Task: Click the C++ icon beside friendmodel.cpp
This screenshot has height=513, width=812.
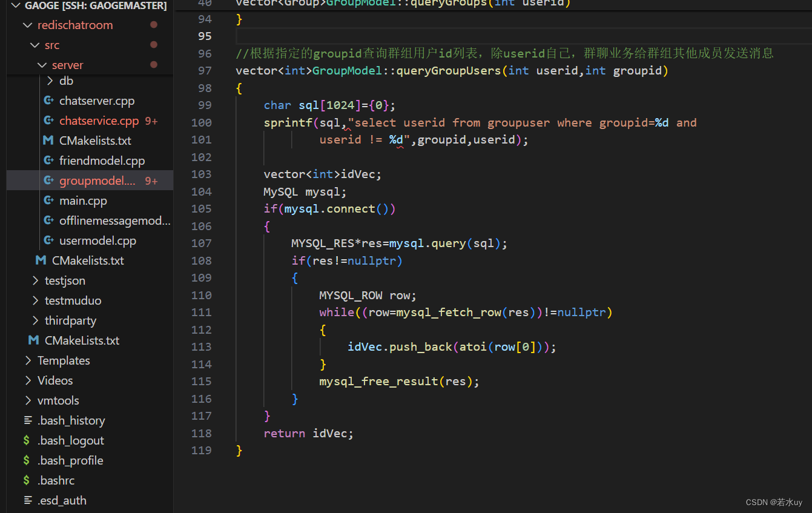Action: pyautogui.click(x=48, y=161)
